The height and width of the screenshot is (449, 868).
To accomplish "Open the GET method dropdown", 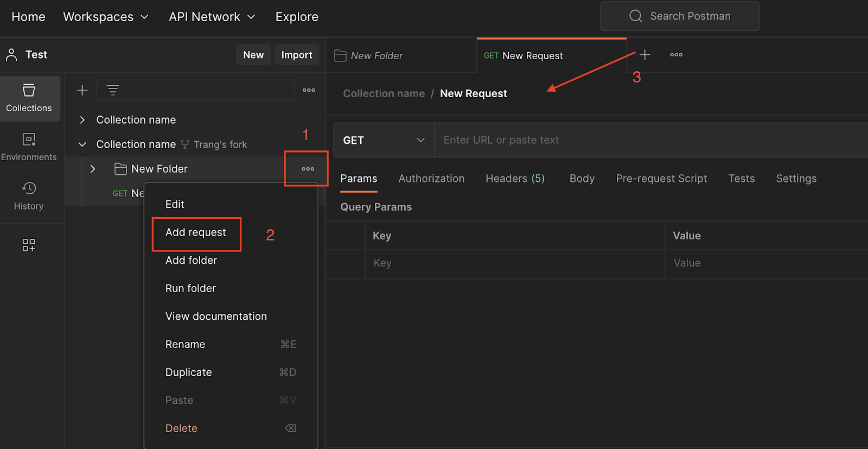I will (384, 140).
